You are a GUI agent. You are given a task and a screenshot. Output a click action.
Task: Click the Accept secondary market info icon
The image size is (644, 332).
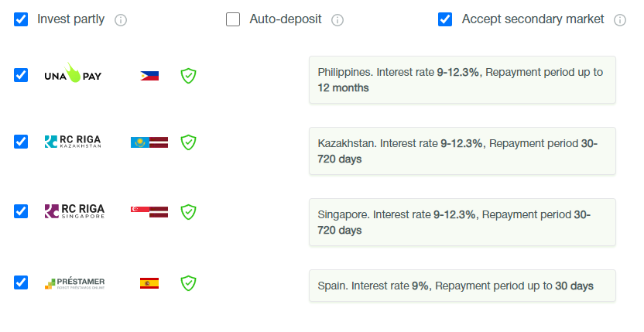(x=620, y=20)
